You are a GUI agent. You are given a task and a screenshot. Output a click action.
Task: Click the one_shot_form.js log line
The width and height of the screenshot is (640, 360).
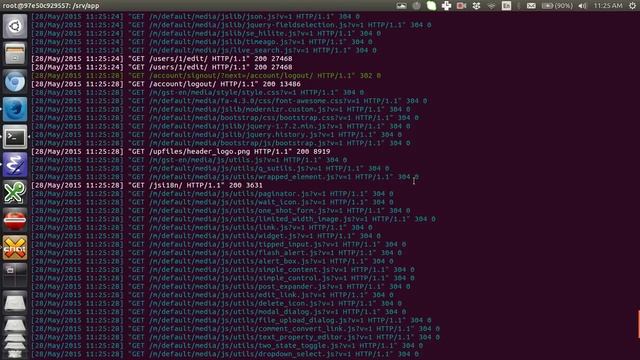click(221, 211)
